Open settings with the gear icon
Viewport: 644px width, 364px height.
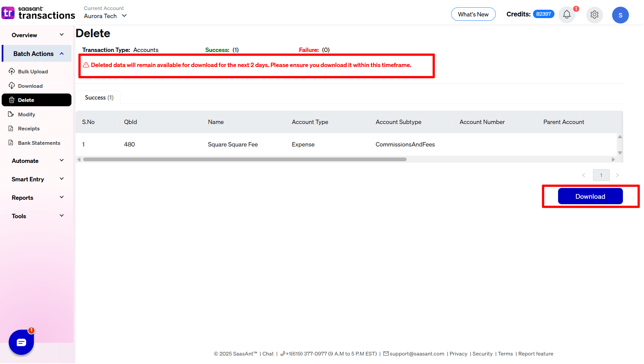[x=594, y=15]
